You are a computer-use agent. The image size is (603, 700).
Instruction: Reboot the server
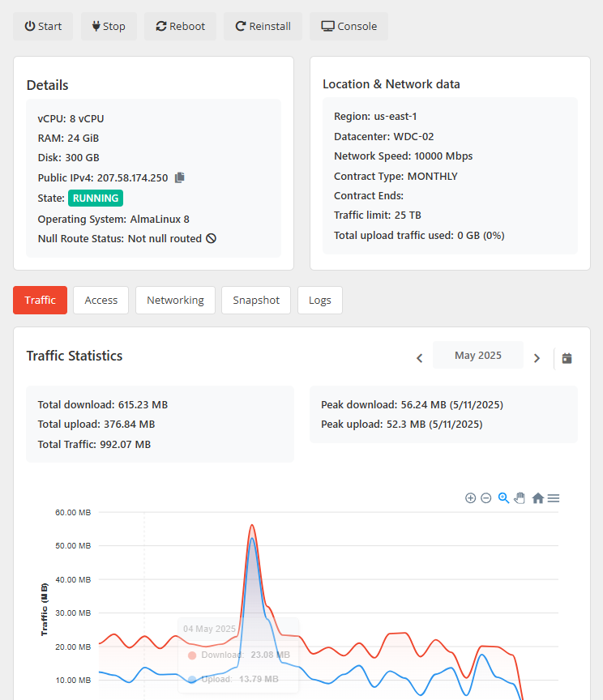coord(180,26)
